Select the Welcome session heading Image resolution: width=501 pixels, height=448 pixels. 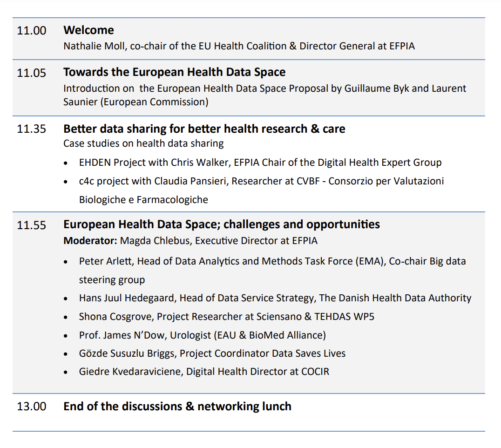pyautogui.click(x=88, y=30)
